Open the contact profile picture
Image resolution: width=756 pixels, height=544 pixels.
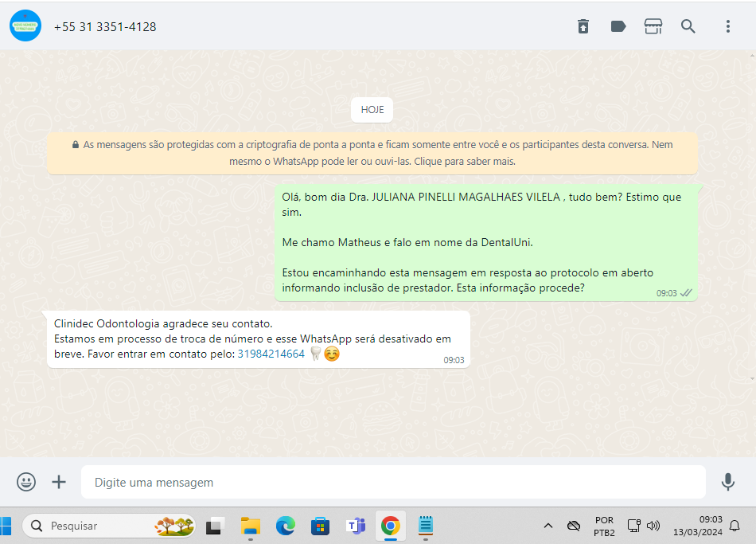coord(25,25)
